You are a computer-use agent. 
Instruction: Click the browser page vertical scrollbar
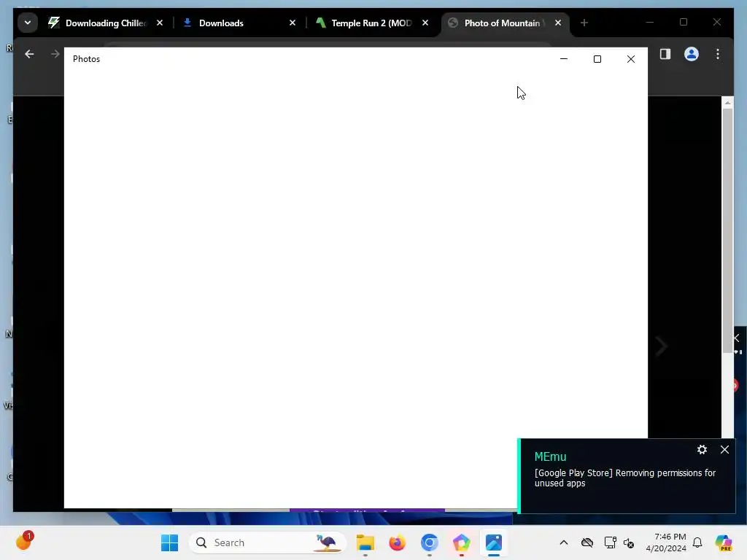point(727,230)
